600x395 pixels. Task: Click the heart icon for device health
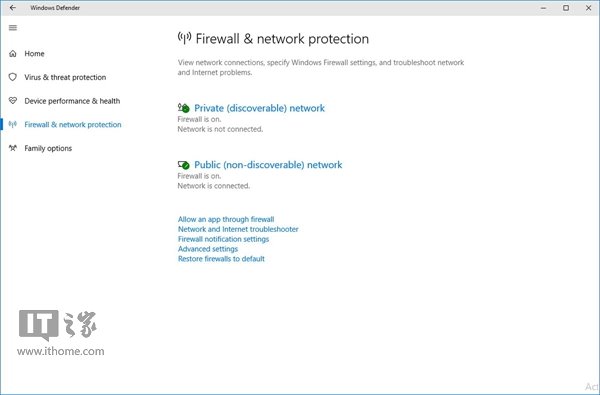pos(13,101)
